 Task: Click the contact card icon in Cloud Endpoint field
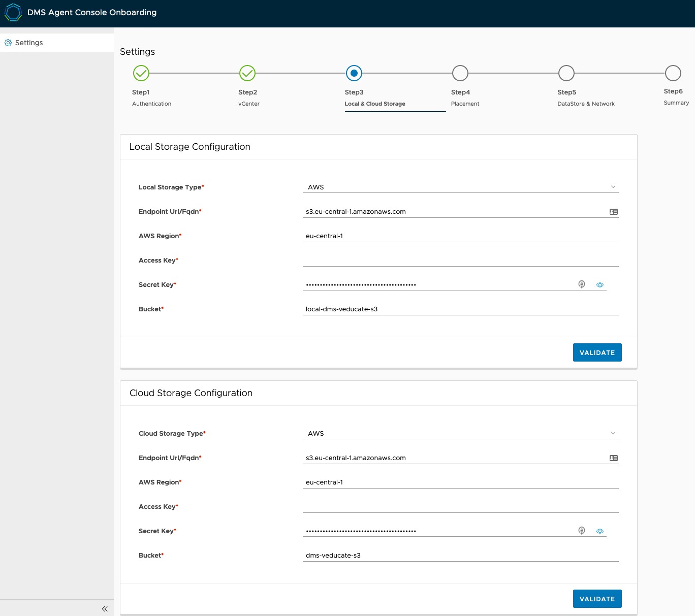[614, 458]
